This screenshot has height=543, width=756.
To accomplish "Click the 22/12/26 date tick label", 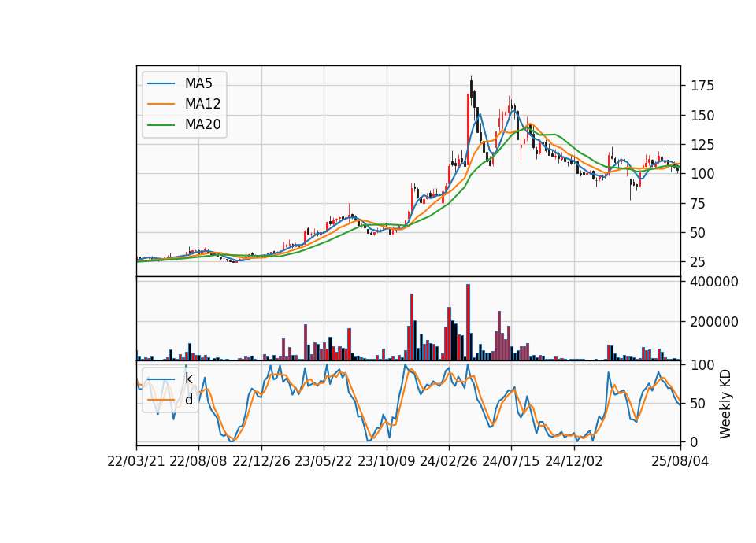I will tap(261, 461).
